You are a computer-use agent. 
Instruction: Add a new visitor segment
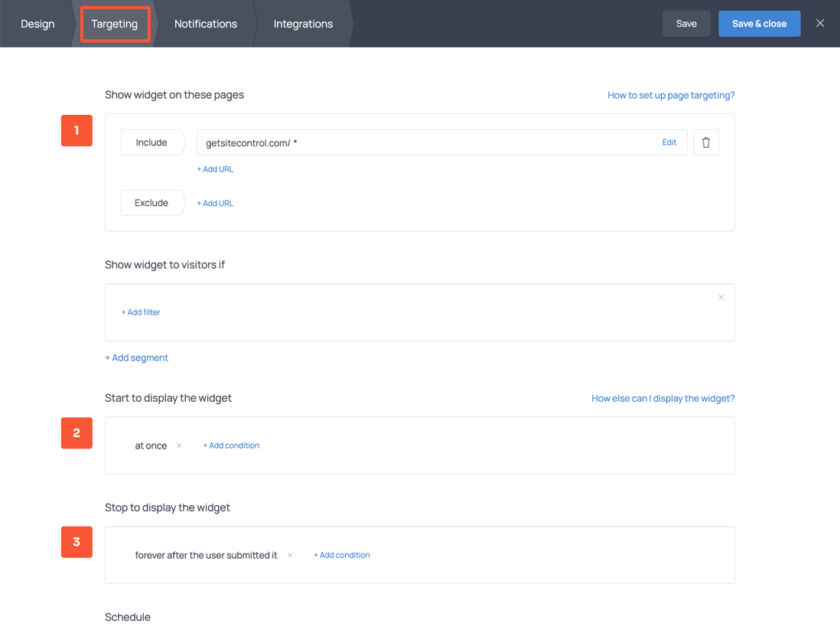pos(136,357)
